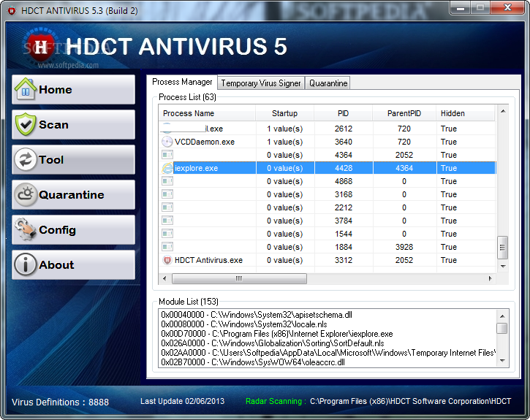Minimize the HDCT Antivirus window
Image resolution: width=530 pixels, height=420 pixels.
(x=460, y=7)
